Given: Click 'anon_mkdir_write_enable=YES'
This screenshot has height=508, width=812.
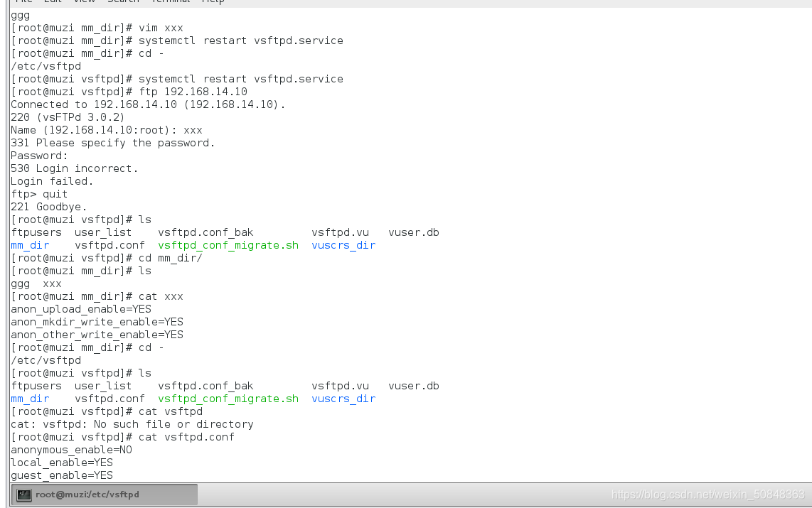Looking at the screenshot, I should point(97,322).
